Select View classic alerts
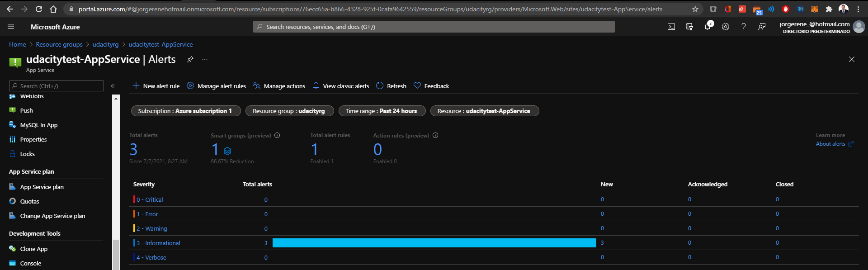The image size is (868, 270). pyautogui.click(x=341, y=86)
